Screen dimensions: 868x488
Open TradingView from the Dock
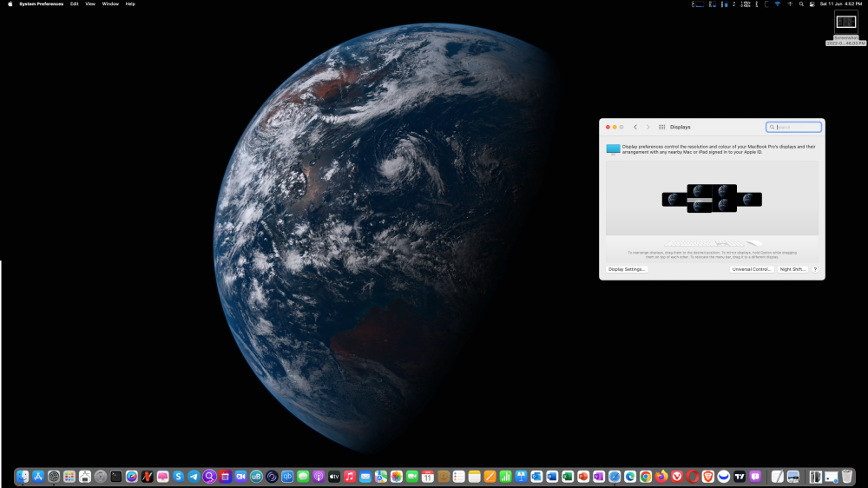pyautogui.click(x=739, y=477)
